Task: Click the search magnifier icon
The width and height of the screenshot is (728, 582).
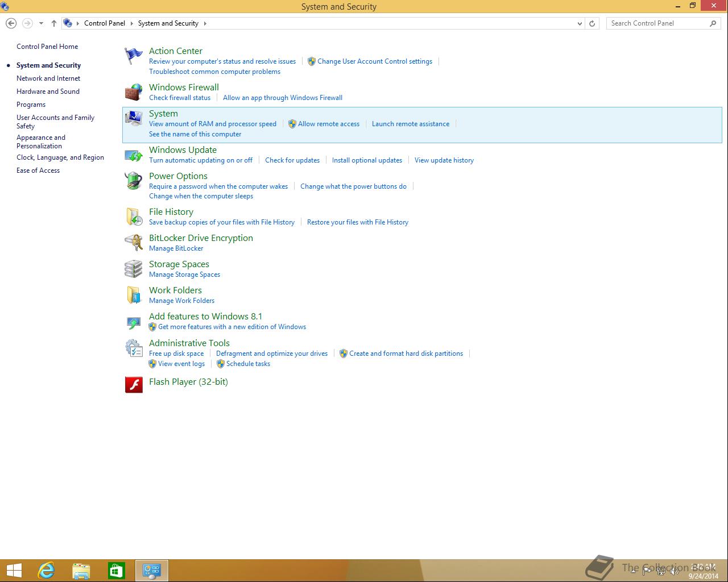Action: 713,23
